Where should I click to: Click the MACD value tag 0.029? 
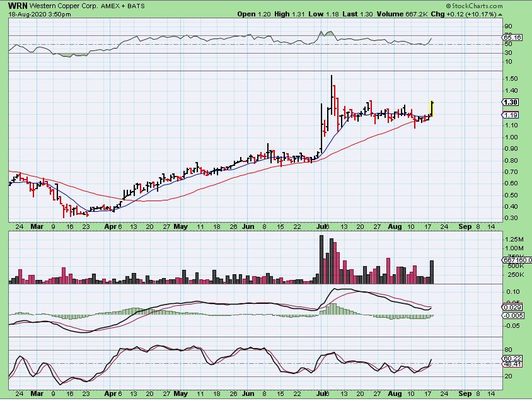pos(512,307)
